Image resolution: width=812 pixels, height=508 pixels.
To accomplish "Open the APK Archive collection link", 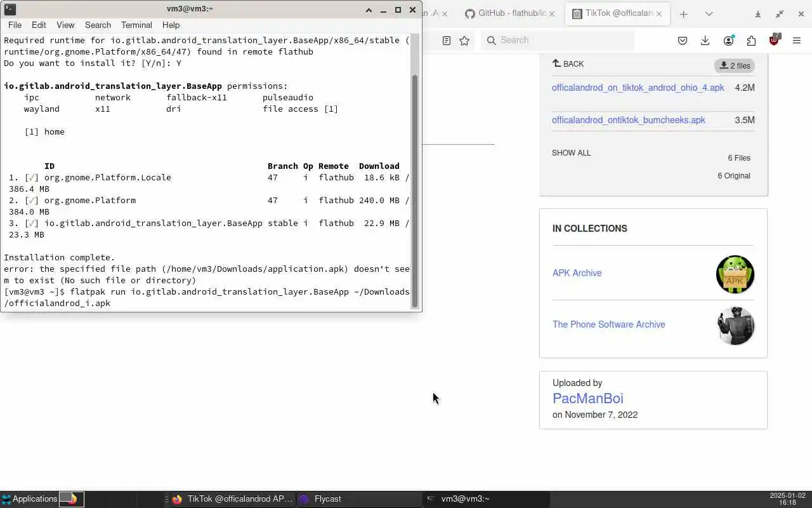I will pos(577,273).
